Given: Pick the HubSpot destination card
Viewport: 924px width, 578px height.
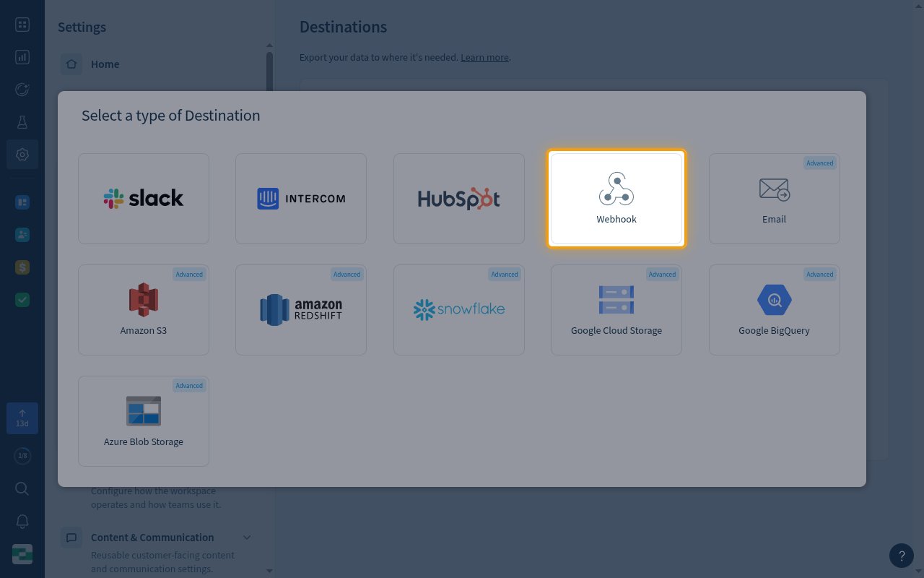Looking at the screenshot, I should [459, 199].
